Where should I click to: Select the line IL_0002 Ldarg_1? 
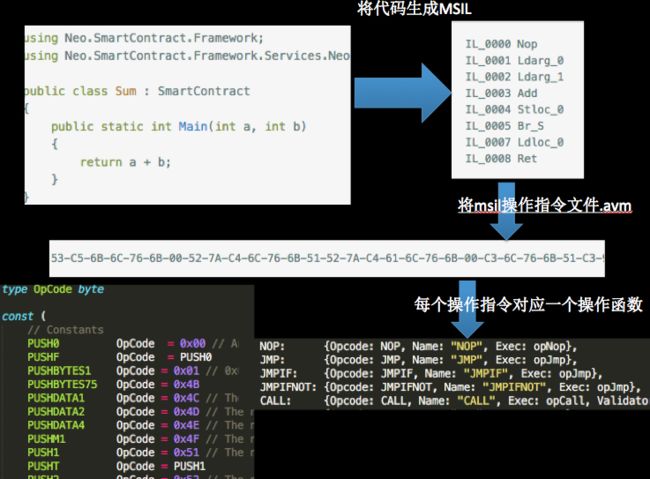click(514, 77)
